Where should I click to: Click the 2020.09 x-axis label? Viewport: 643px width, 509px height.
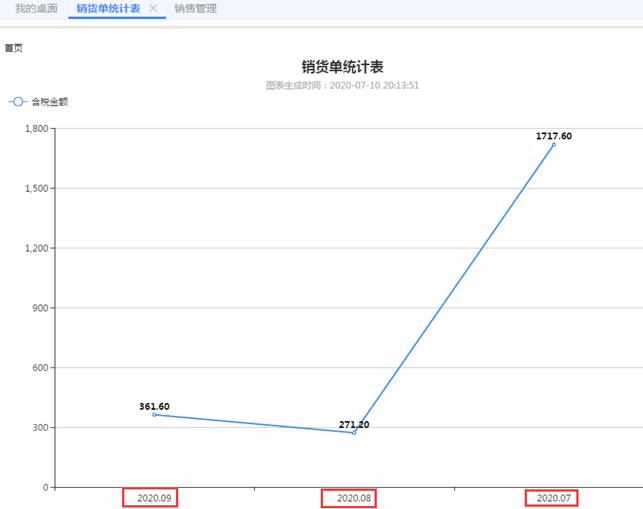click(x=154, y=498)
